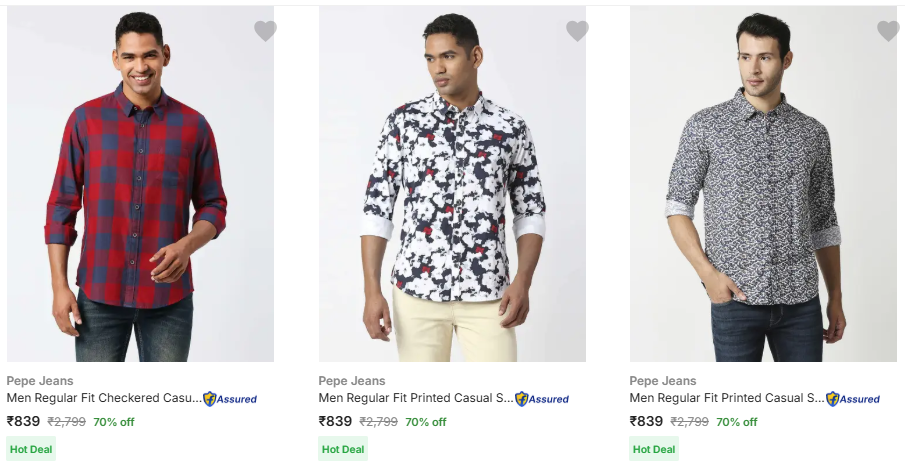Image resolution: width=905 pixels, height=465 pixels.
Task: Click Hot Deal tag on checkered shirt
Action: tap(31, 449)
